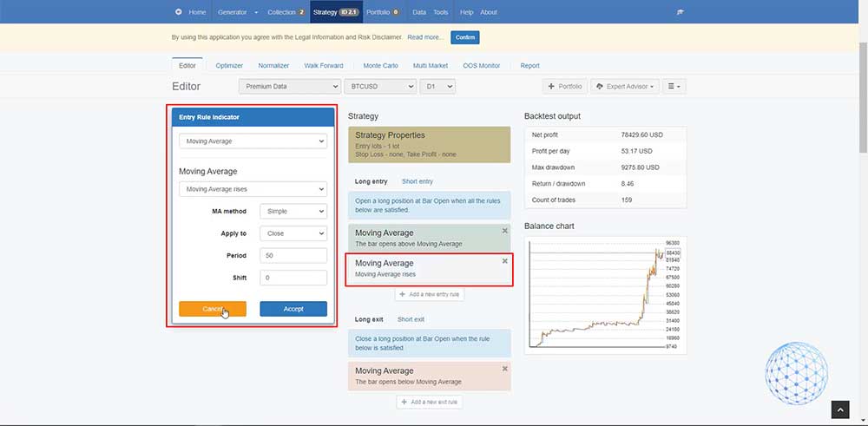
Task: Remove the 'bar opens below Moving Average' exit rule
Action: pyautogui.click(x=504, y=369)
